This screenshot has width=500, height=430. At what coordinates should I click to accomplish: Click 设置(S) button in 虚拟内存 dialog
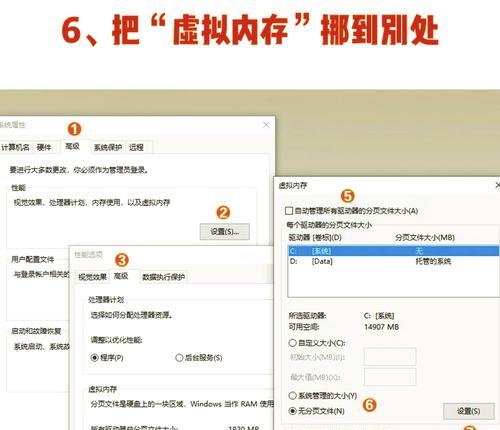[469, 411]
